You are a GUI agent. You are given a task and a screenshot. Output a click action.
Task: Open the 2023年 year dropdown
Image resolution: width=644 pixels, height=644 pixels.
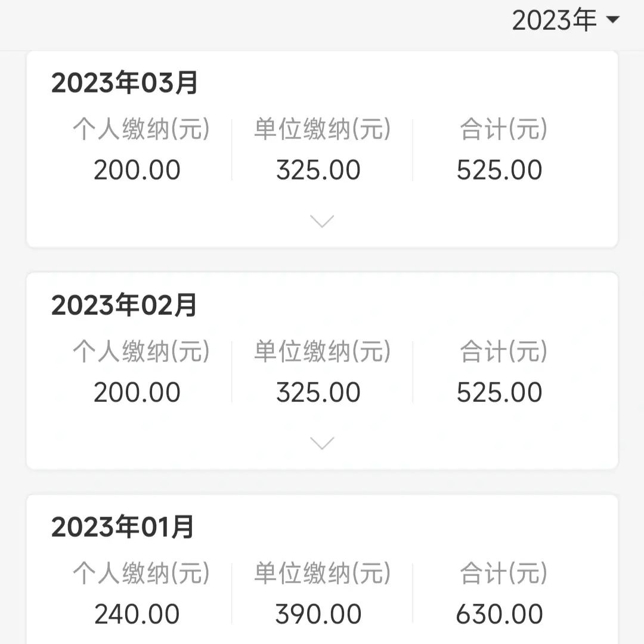tap(565, 21)
